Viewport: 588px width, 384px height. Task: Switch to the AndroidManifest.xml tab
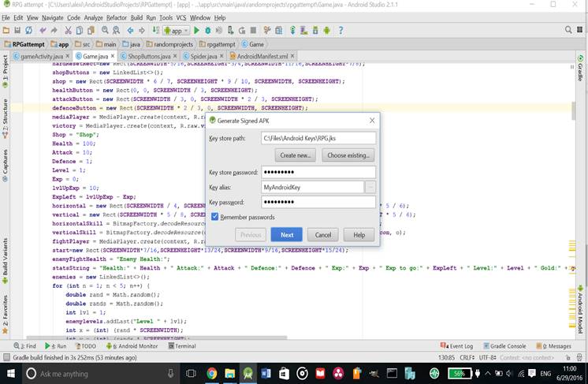262,56
